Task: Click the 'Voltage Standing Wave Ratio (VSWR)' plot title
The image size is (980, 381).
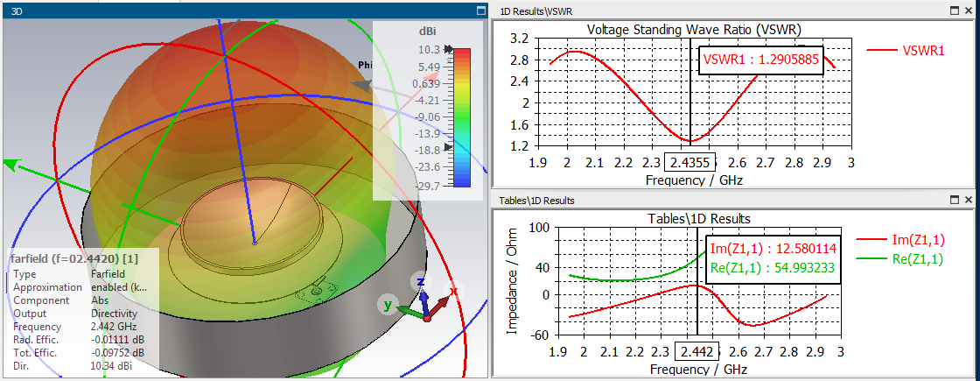Action: coord(694,30)
